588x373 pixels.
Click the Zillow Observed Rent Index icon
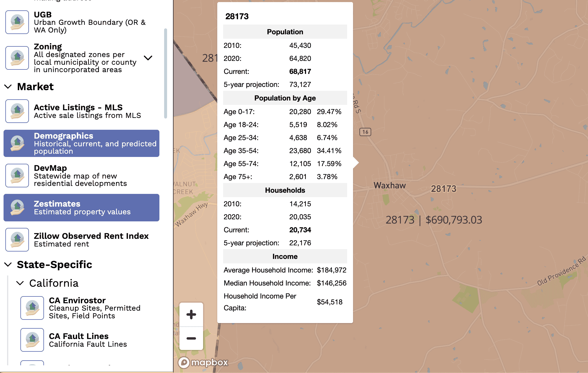pyautogui.click(x=17, y=240)
